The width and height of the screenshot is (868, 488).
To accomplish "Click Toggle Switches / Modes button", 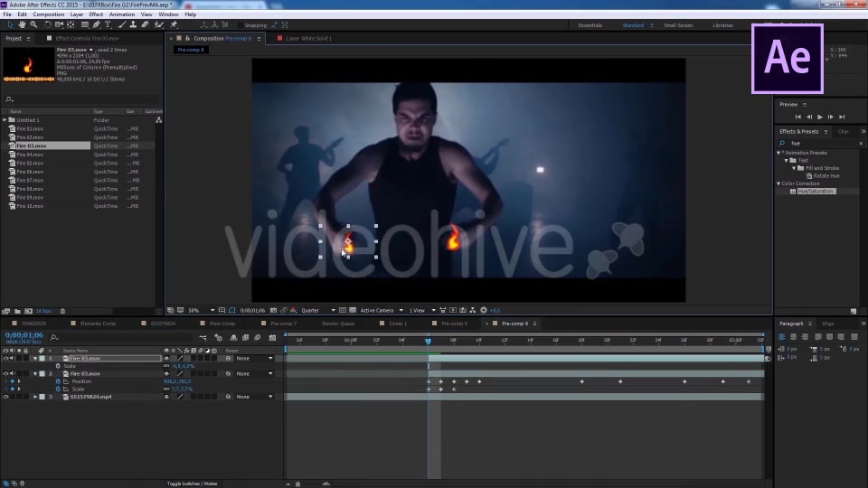I will [192, 483].
